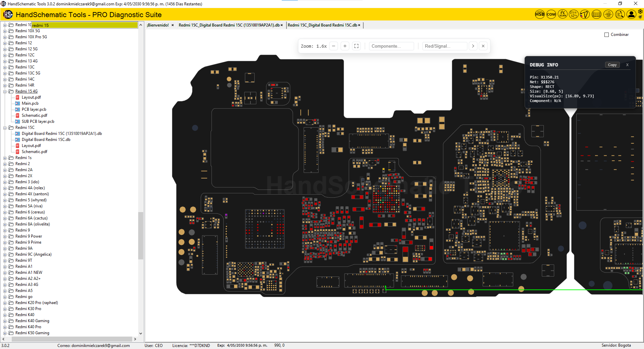
Task: Click the tree horizontal scrollbar thumb
Action: [x=72, y=339]
